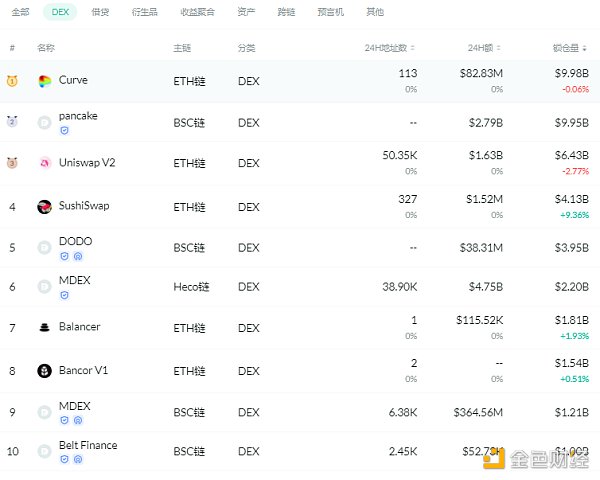
Task: Click the shield badge under pancake
Action: click(x=64, y=130)
